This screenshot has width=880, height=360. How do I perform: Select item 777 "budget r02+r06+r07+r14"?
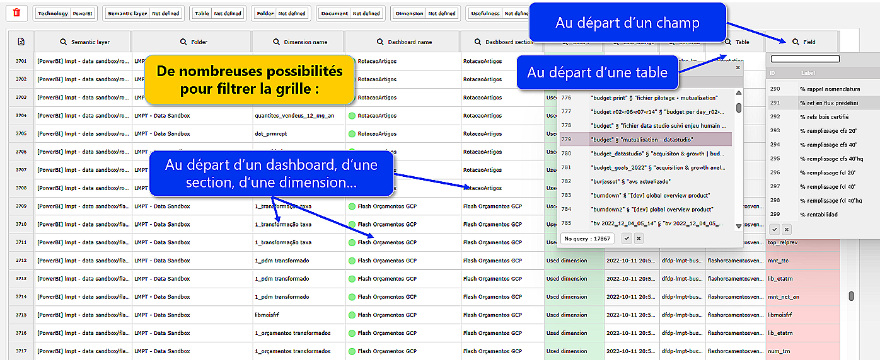click(x=645, y=111)
